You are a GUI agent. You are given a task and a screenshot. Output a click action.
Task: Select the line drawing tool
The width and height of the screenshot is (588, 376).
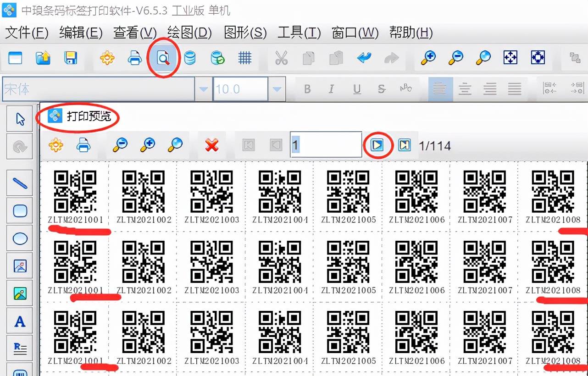pos(20,183)
